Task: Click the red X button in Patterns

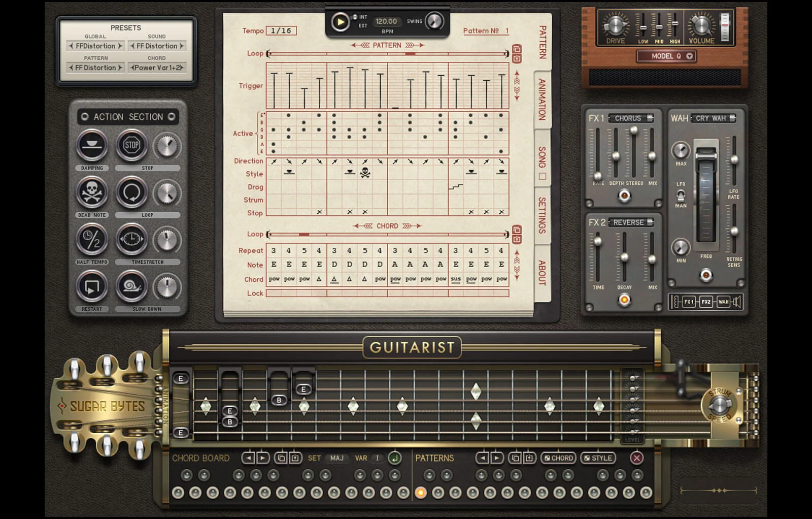Action: (636, 458)
